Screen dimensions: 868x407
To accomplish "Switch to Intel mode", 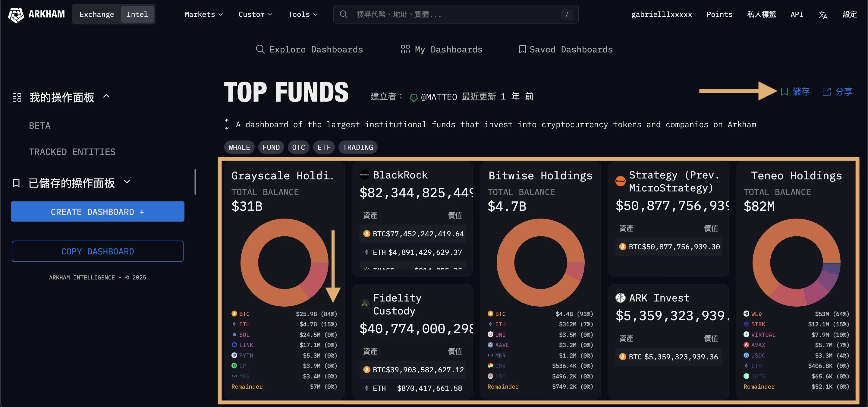I will point(137,14).
